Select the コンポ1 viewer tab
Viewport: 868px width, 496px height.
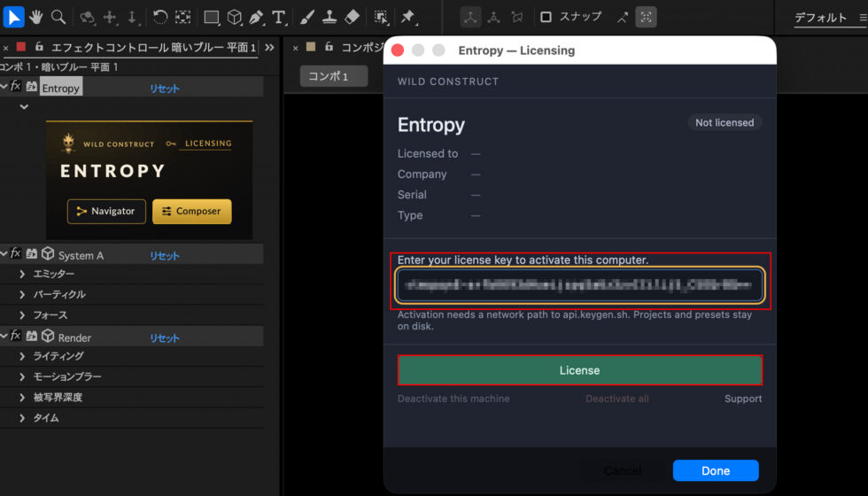coord(334,76)
